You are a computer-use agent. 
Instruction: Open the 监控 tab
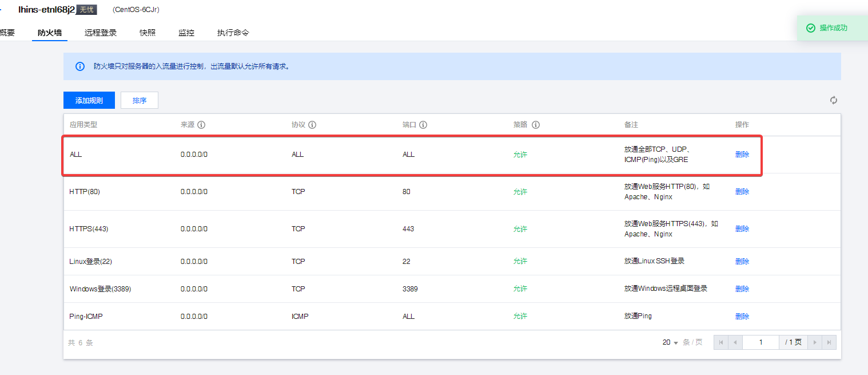click(x=186, y=33)
